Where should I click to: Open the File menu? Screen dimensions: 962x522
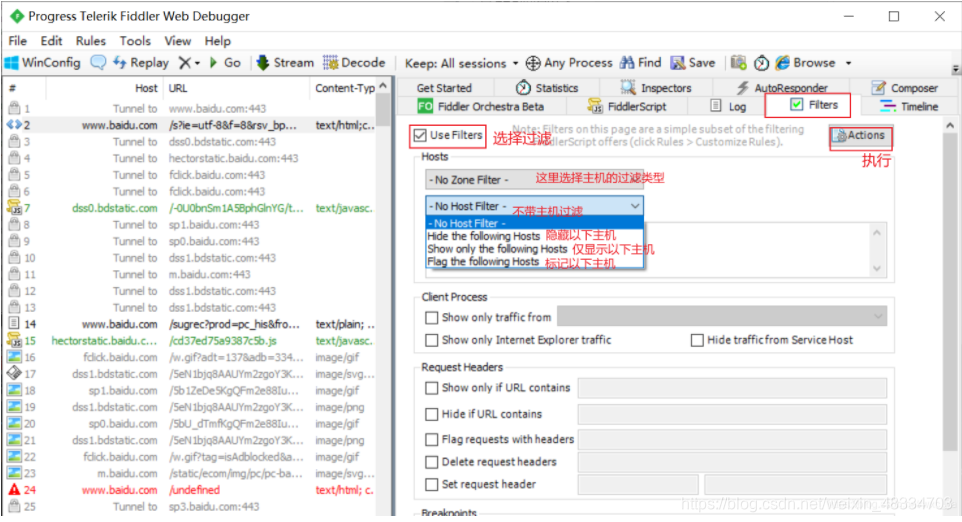(18, 40)
